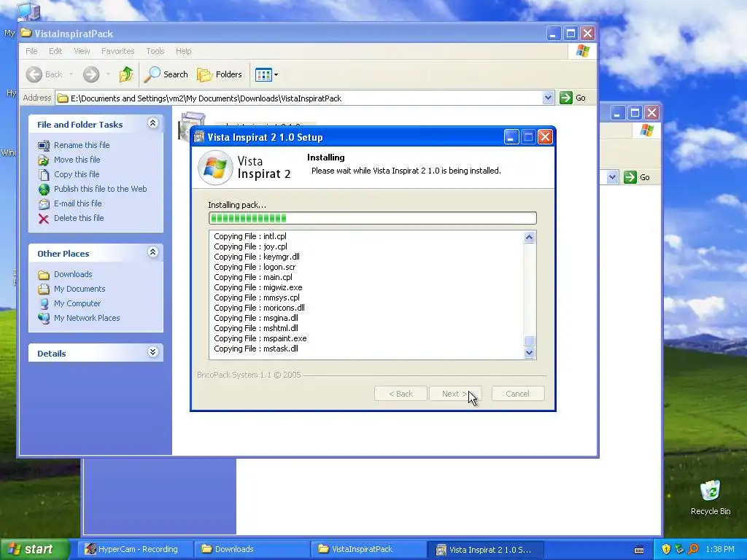The image size is (747, 560).
Task: Minimize the Vista Inspirat Setup dialog
Action: tap(511, 137)
